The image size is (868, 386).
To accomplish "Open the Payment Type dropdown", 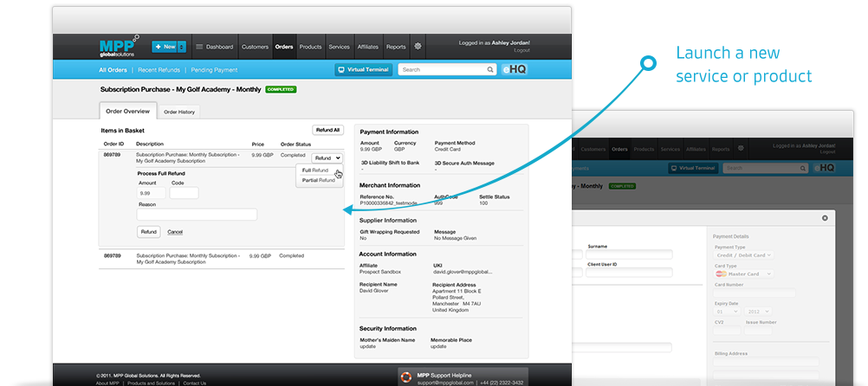I will click(x=743, y=255).
